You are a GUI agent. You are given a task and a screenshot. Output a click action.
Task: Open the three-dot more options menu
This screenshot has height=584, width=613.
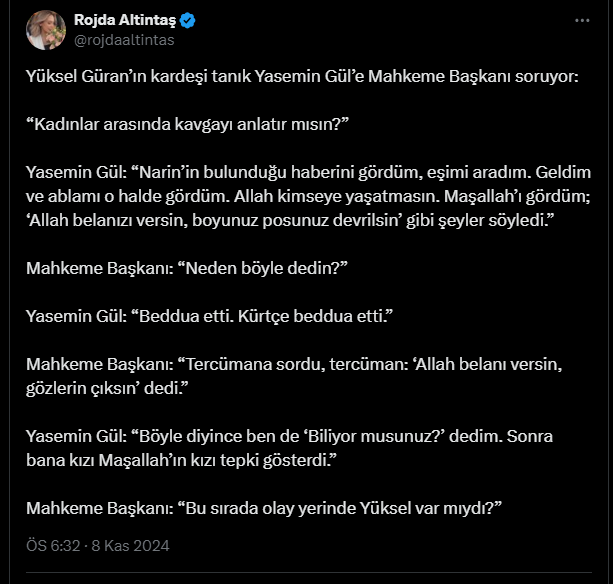click(582, 20)
